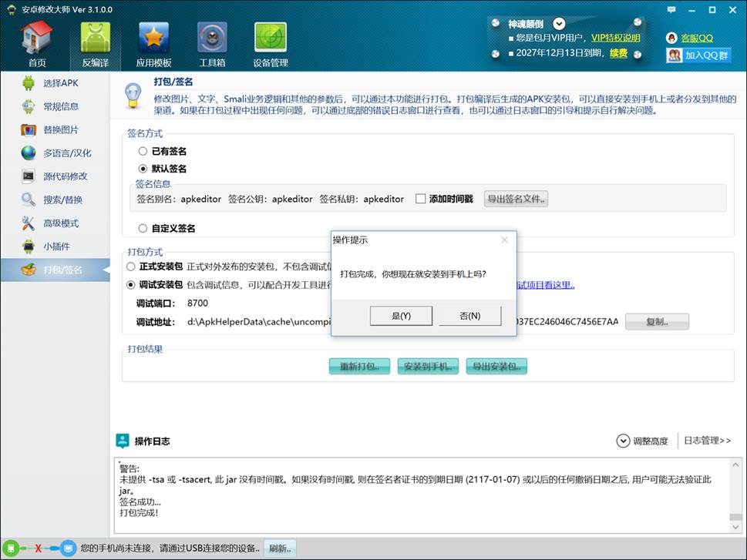Open 设备管理 radar icon
The width and height of the screenshot is (747, 560).
[271, 37]
